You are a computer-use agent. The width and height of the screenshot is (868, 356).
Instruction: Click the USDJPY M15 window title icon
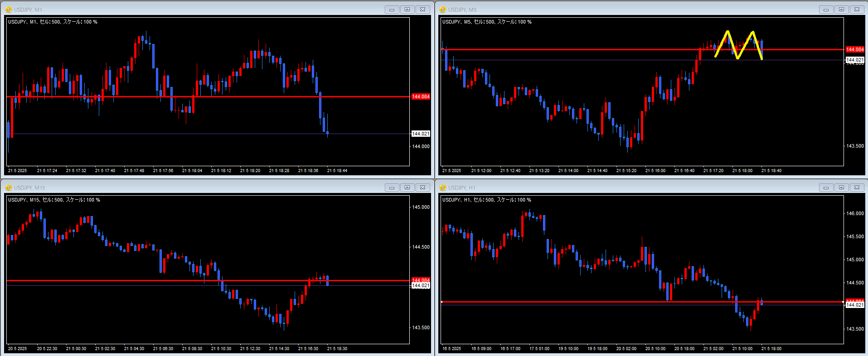(x=9, y=188)
